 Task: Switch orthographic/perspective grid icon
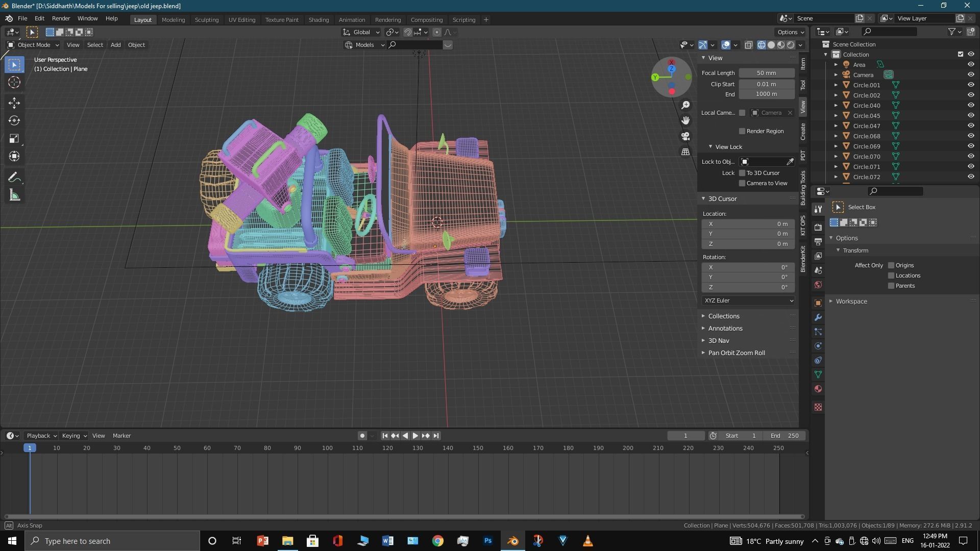pos(685,152)
